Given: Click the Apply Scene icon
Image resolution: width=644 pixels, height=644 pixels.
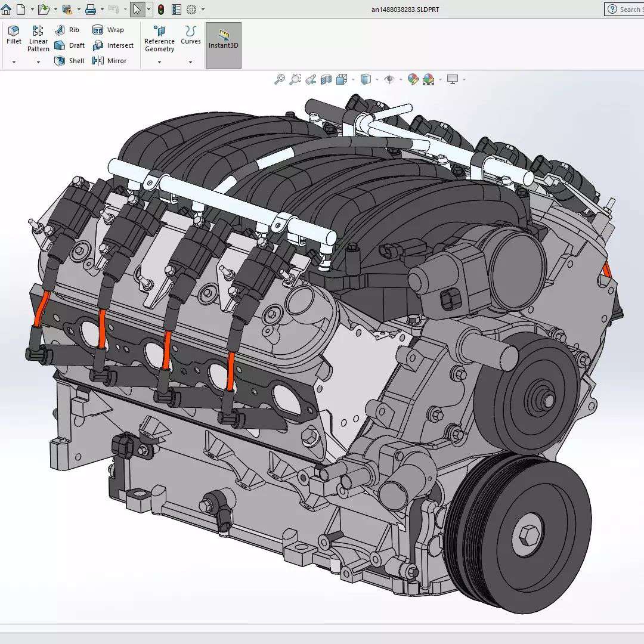Looking at the screenshot, I should tap(428, 79).
